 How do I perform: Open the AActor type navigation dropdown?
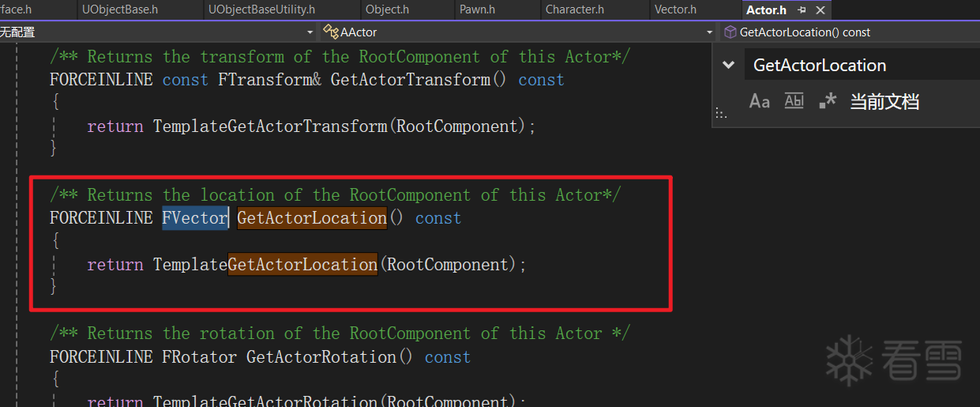point(518,32)
